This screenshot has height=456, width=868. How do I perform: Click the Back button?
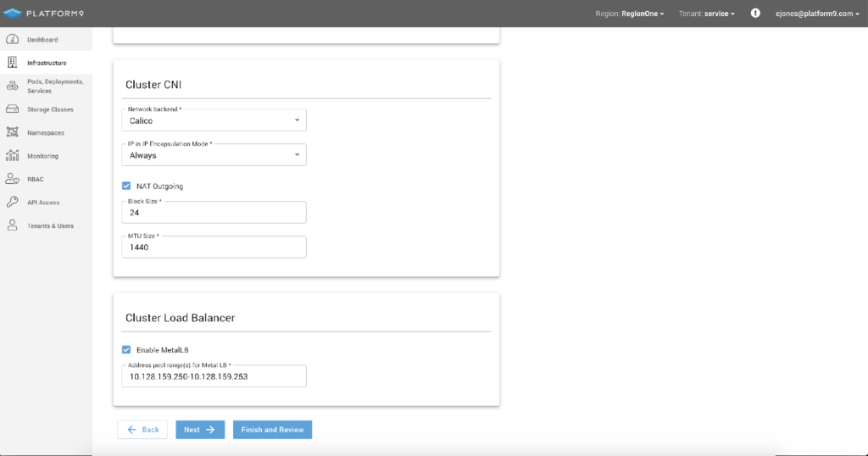tap(142, 430)
